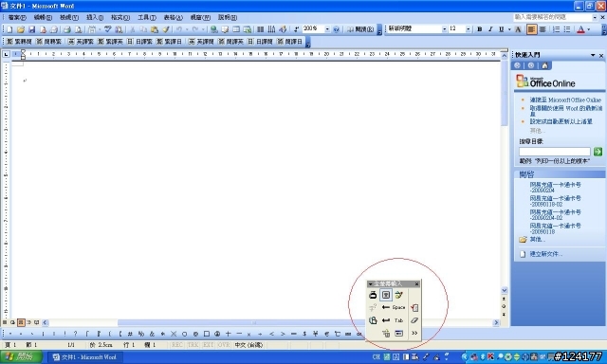Screen dimensions: 607x364
Task: Toggle Align Left paragraph button
Action: click(531, 29)
